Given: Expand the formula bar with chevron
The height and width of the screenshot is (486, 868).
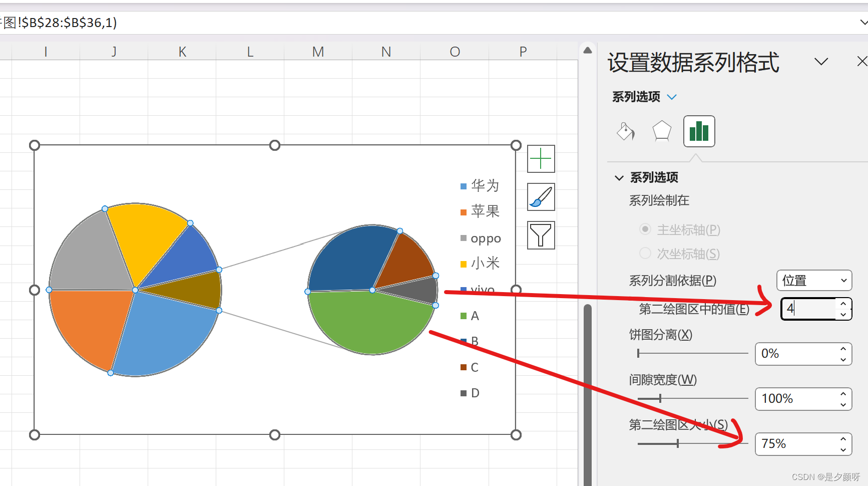Looking at the screenshot, I should [x=863, y=23].
